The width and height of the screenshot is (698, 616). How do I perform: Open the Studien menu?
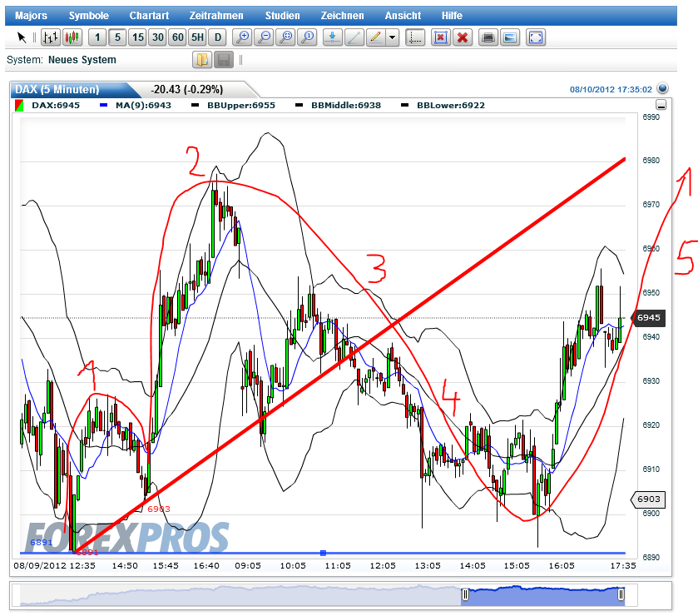point(283,16)
